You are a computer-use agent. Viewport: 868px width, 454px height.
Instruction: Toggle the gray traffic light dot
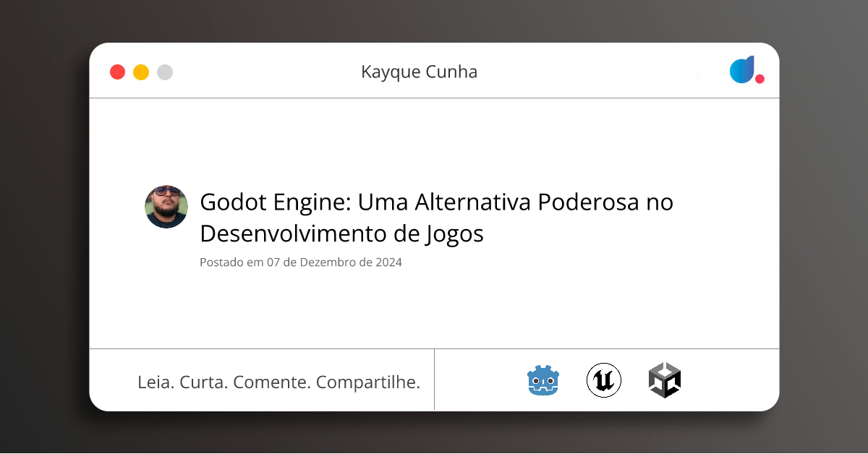164,72
